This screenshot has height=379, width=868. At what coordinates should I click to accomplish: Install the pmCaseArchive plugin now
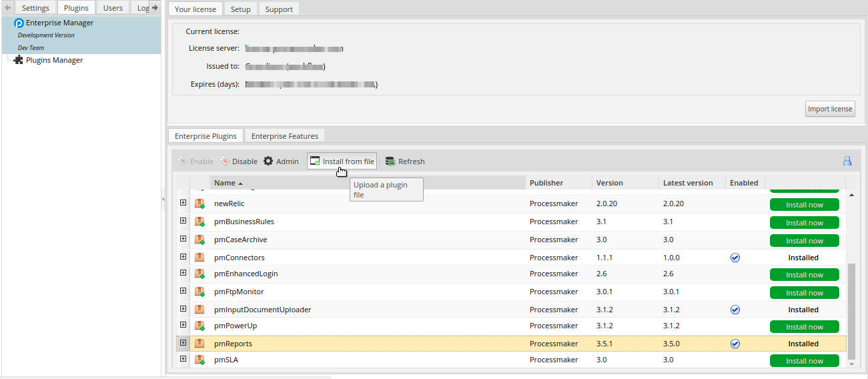tap(804, 241)
